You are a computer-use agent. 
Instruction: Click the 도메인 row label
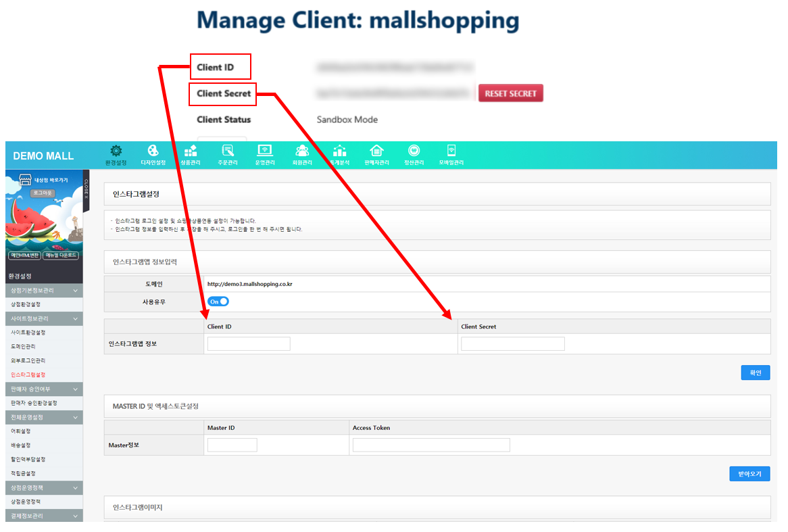tap(154, 284)
